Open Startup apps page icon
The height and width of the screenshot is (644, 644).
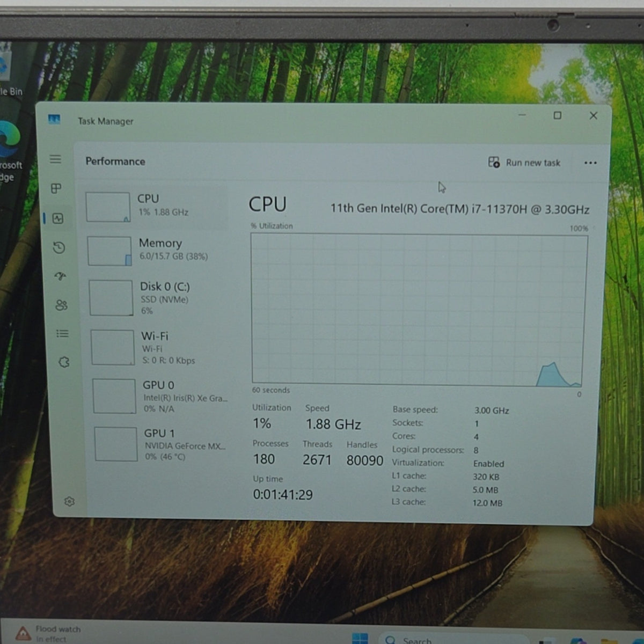click(60, 276)
